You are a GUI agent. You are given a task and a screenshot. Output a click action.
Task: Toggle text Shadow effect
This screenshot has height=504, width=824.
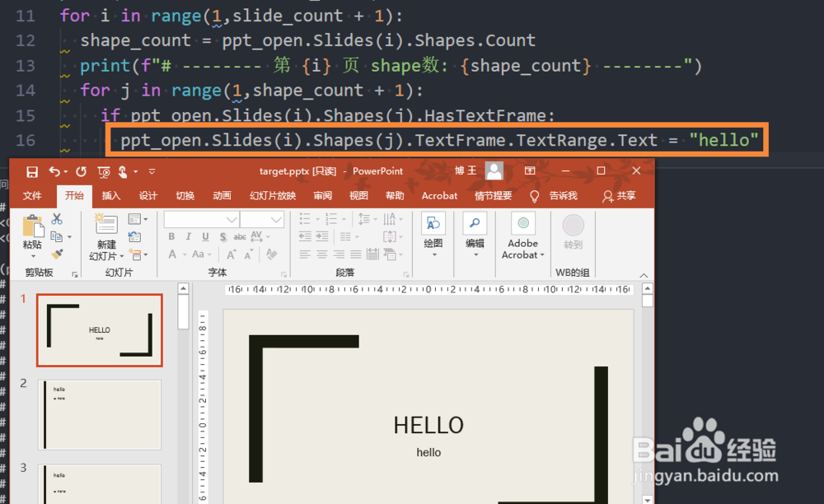tap(222, 237)
